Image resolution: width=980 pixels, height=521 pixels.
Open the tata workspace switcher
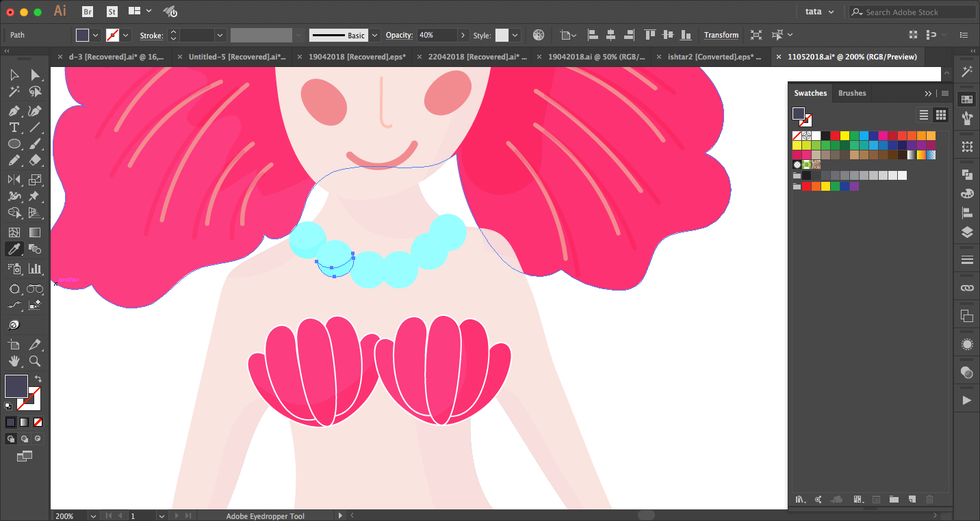(819, 12)
